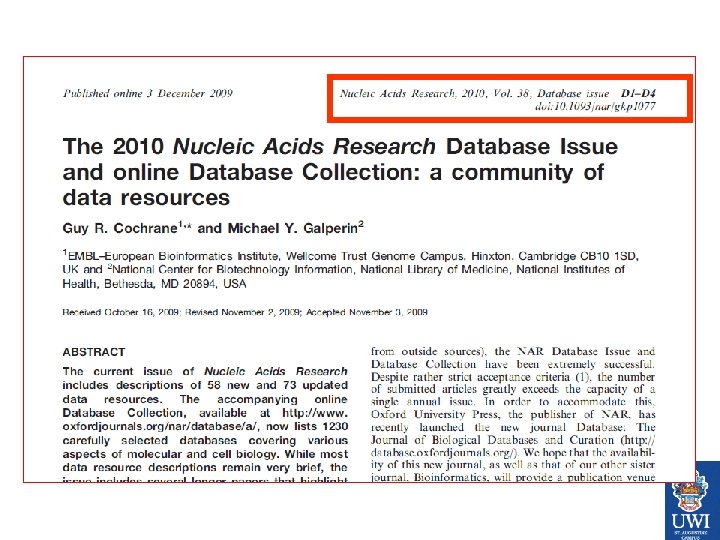Click the 'Received October 16, 2009' dates line
Image resolution: width=720 pixels, height=540 pixels.
click(245, 312)
